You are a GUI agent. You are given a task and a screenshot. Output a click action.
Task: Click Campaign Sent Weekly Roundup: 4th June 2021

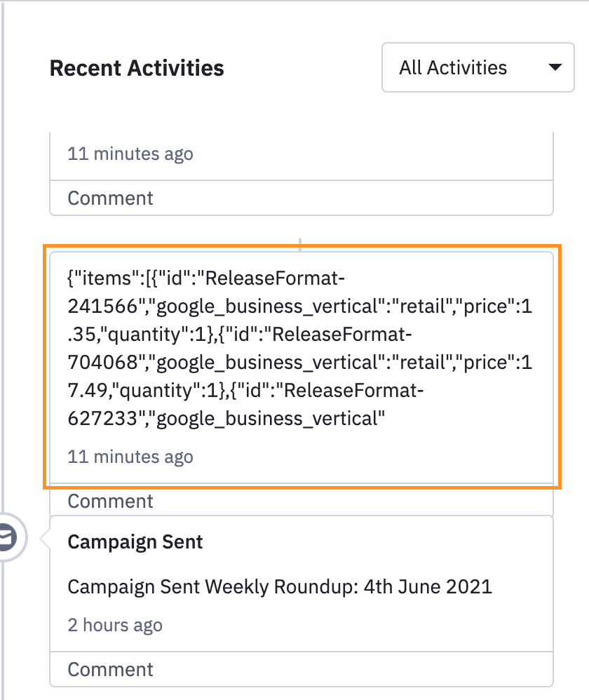tap(280, 586)
